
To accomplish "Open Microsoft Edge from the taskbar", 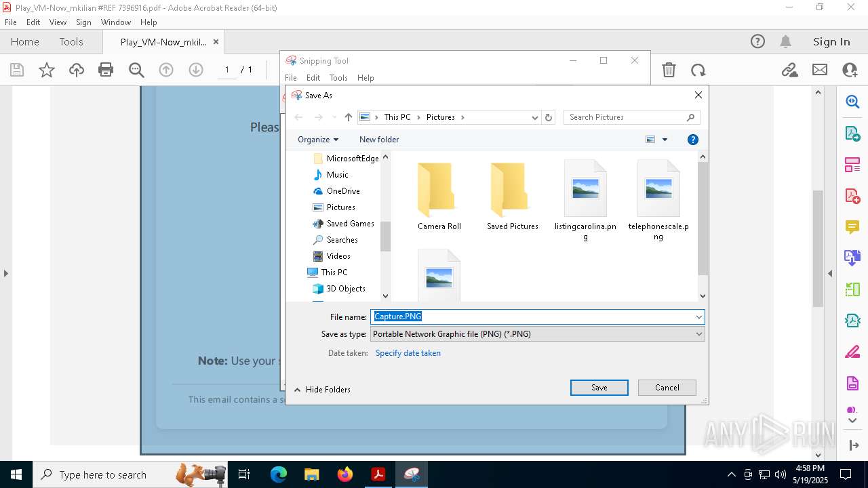I will tap(279, 474).
